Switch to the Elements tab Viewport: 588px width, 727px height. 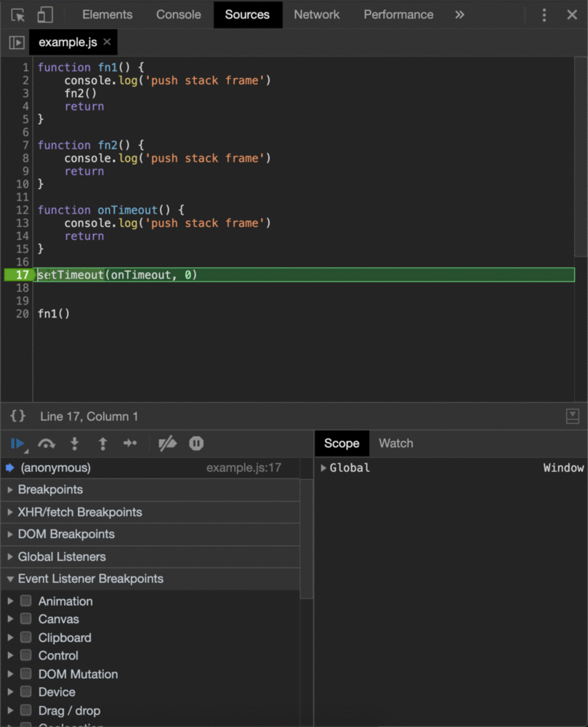click(x=107, y=15)
